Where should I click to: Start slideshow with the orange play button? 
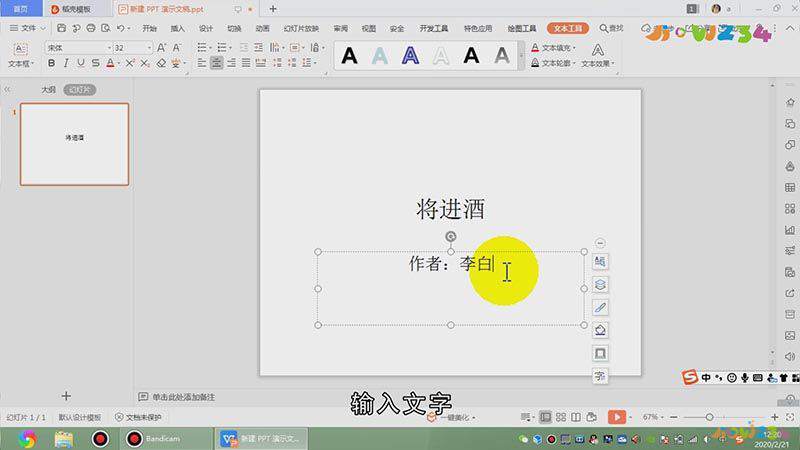coord(616,417)
